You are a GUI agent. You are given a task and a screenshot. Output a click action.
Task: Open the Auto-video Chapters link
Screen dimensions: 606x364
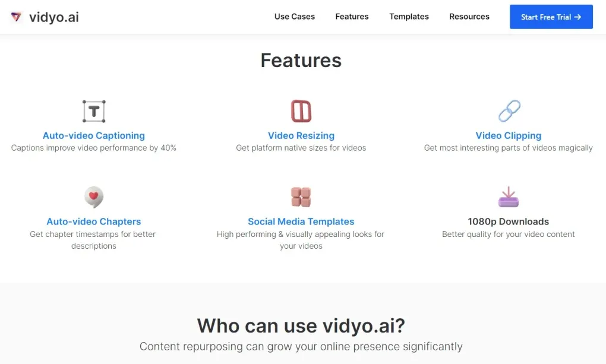[x=94, y=221]
